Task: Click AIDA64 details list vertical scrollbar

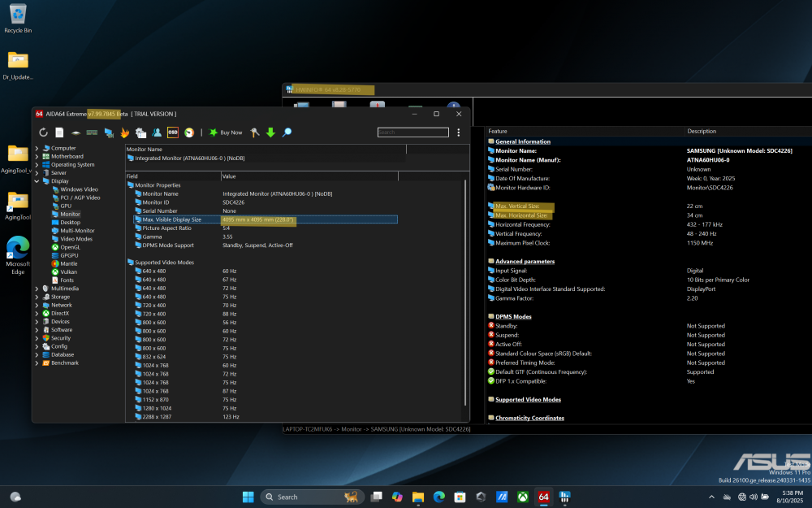Action: click(x=465, y=293)
